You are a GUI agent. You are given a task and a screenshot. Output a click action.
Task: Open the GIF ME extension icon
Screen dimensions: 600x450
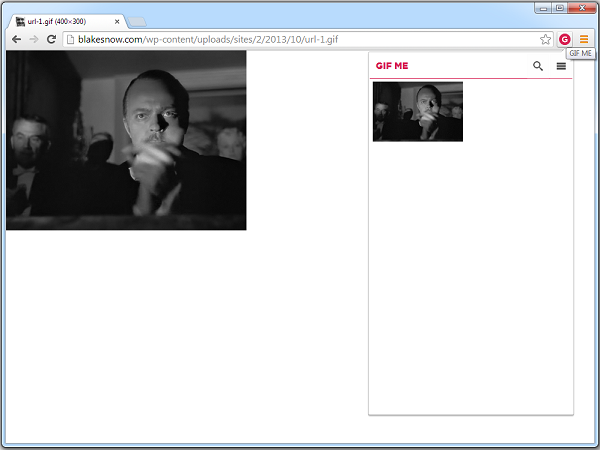pos(564,39)
